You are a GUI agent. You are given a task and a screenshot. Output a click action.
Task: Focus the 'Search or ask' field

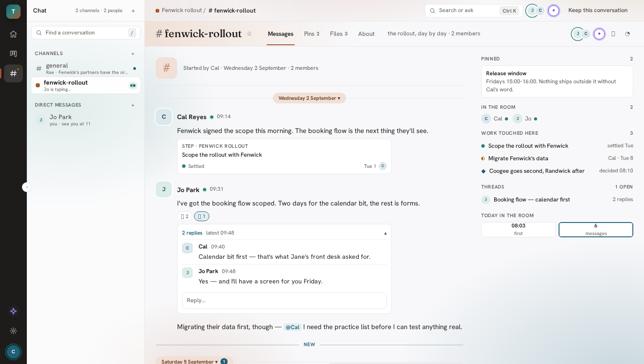click(x=474, y=11)
